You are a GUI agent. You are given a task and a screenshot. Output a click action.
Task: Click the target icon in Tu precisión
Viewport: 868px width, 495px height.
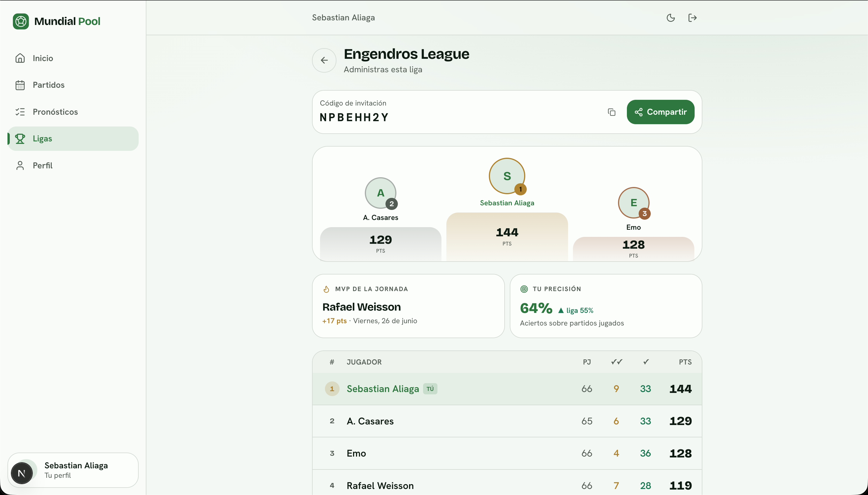click(x=524, y=289)
